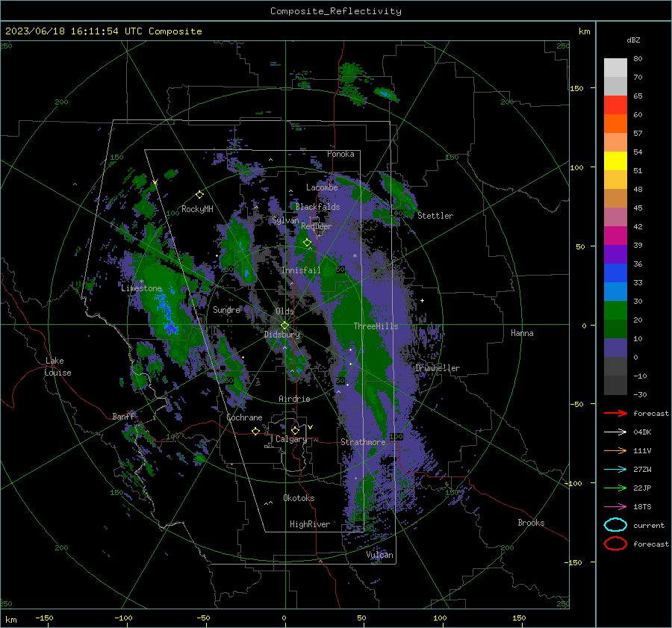672x628 pixels.
Task: Click the yellow diamond marker below Cochrane
Action: 255,432
